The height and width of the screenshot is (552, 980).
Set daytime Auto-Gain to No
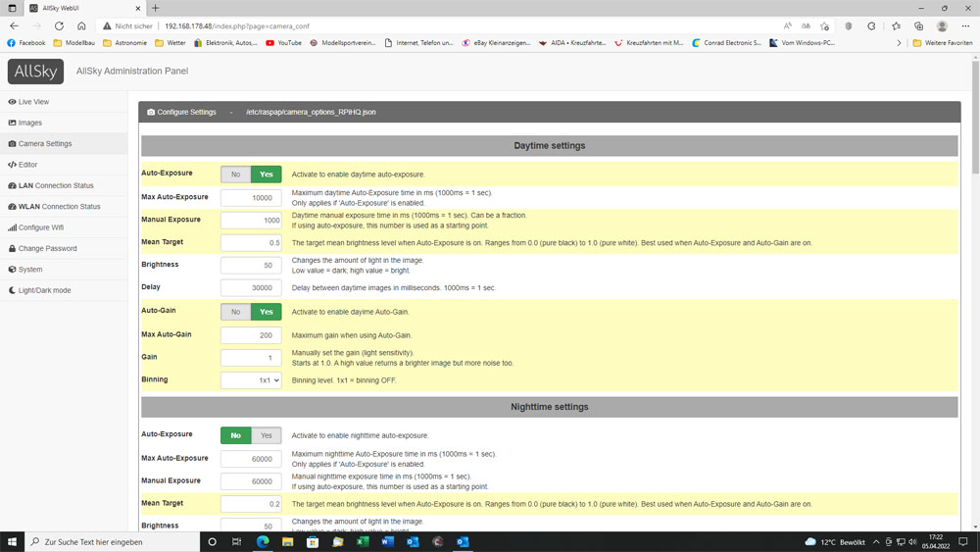point(235,312)
